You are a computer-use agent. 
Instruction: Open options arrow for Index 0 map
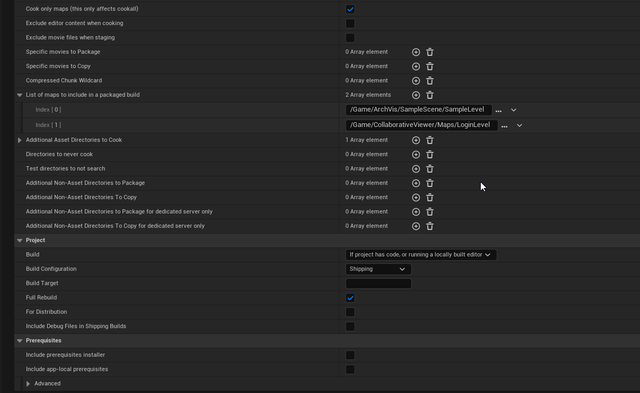point(513,110)
